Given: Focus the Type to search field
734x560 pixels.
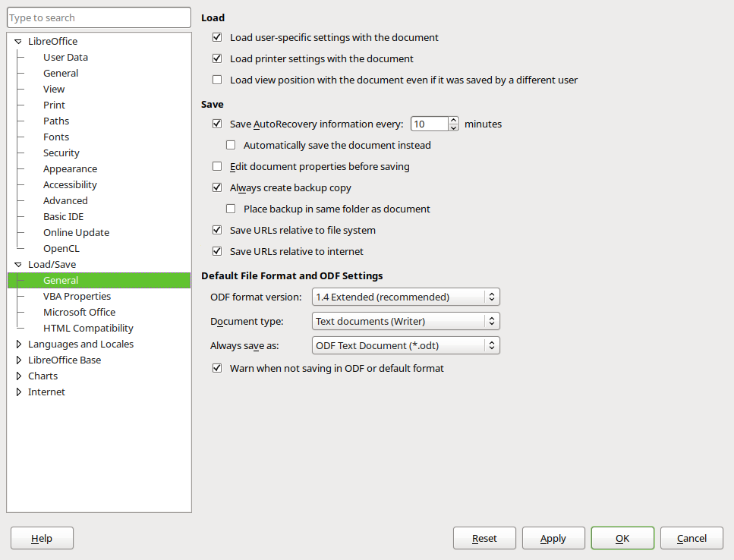Looking at the screenshot, I should coord(99,17).
